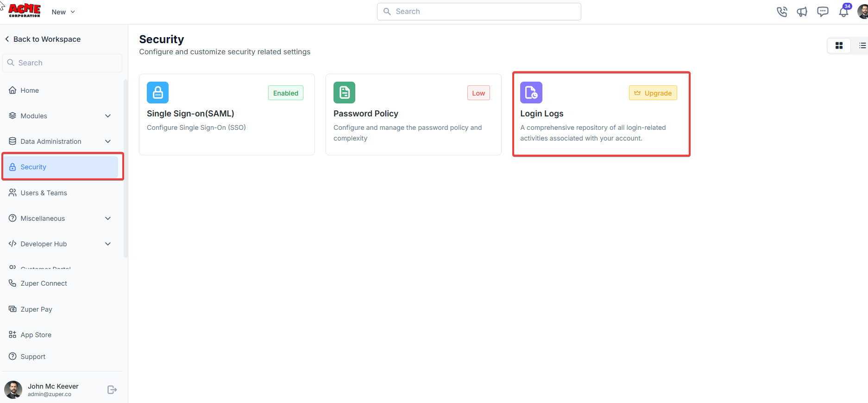868x403 pixels.
Task: Expand the Developer Hub chevron
Action: click(x=108, y=244)
